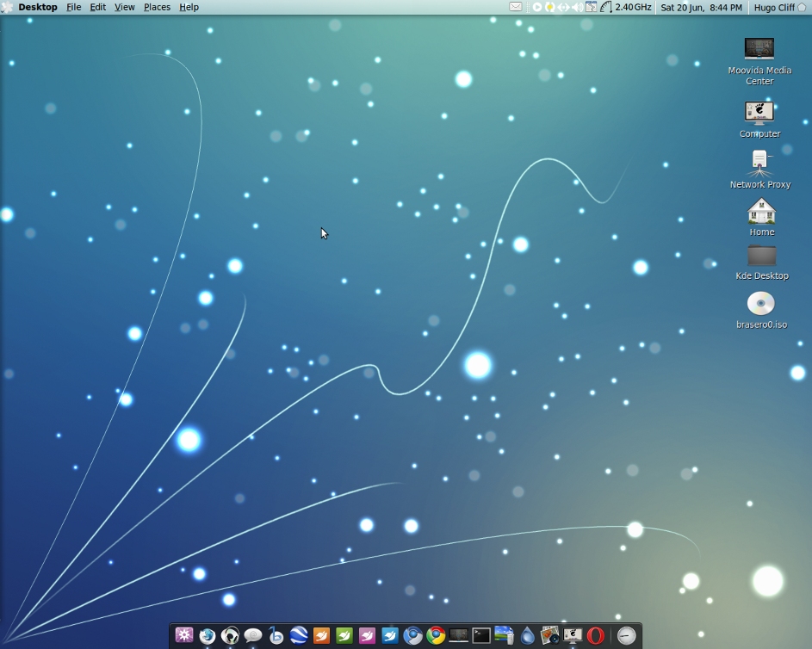Select the Computer desktop icon
This screenshot has height=649, width=812.
tap(759, 120)
